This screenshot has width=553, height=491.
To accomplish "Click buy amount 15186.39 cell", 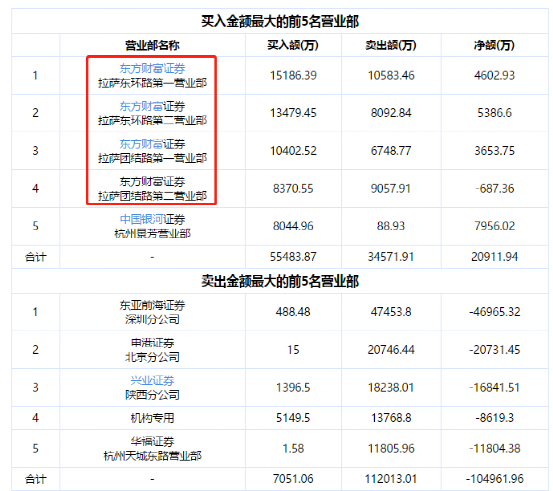I will pyautogui.click(x=293, y=75).
